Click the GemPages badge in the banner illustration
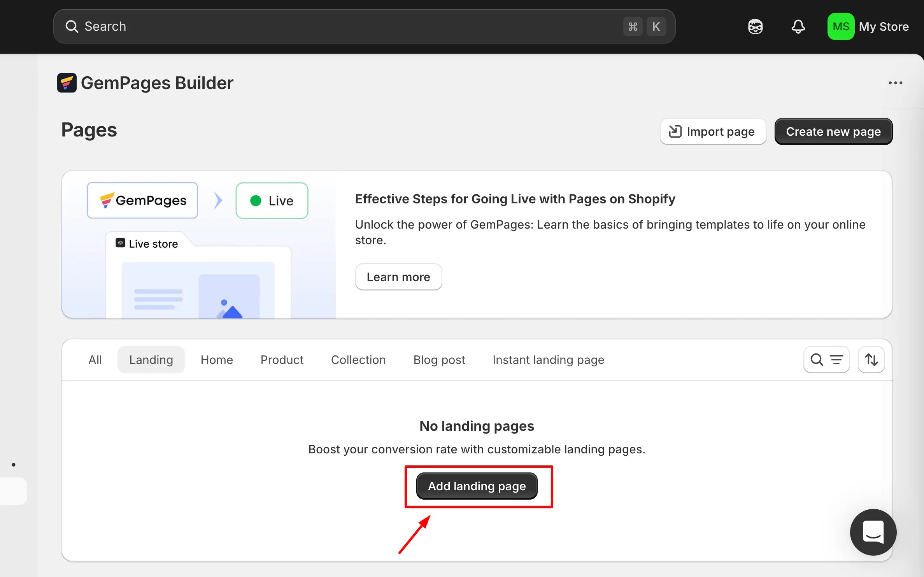Viewport: 924px width, 577px height. point(142,201)
